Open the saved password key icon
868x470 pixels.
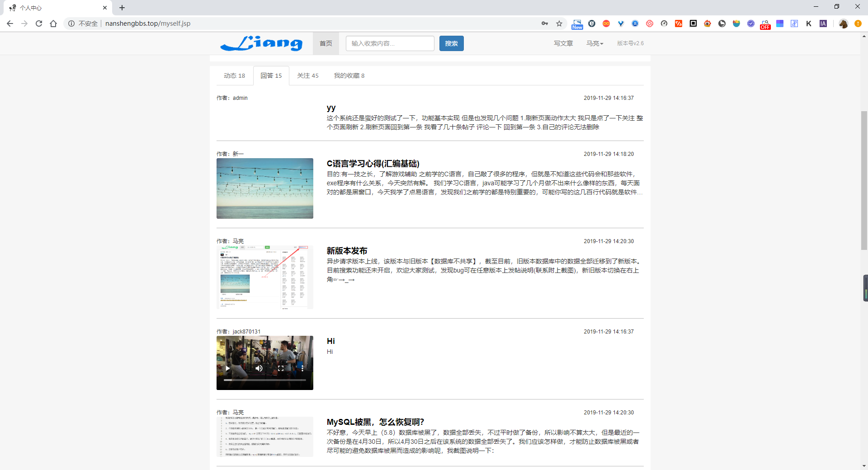click(545, 23)
